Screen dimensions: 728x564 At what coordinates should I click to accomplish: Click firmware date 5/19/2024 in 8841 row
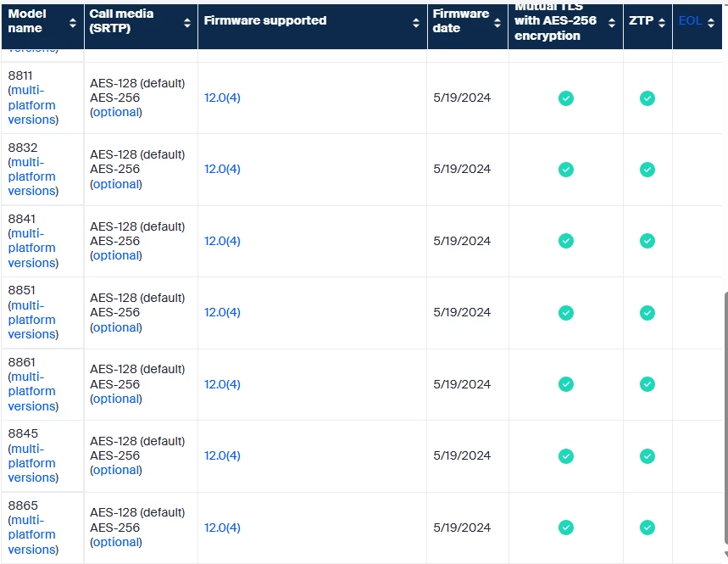[462, 241]
